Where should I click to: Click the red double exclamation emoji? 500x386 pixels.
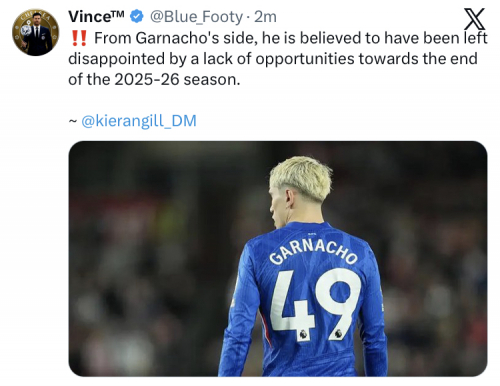click(79, 38)
